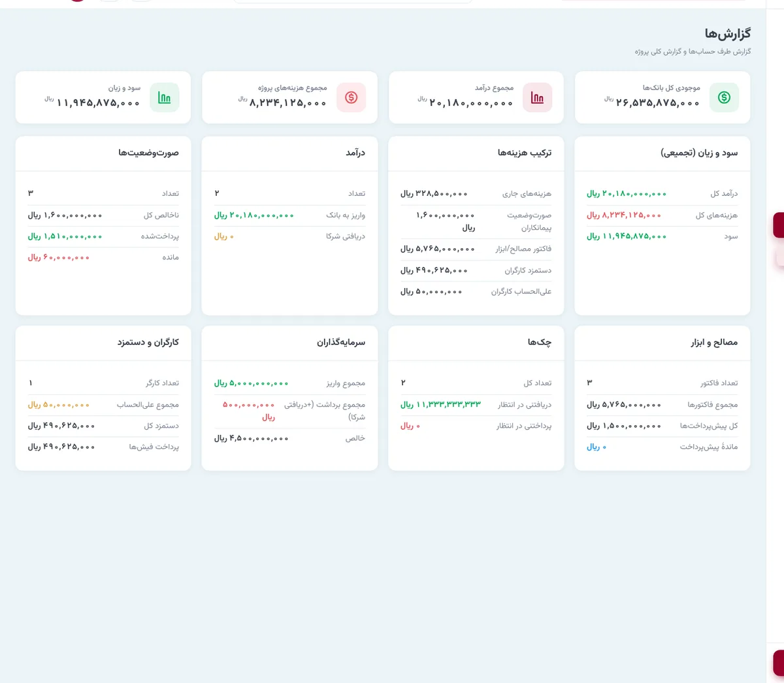Click the green dollar icon beside موجودی کل بانک‌ها
Image resolution: width=784 pixels, height=683 pixels.
pos(724,97)
